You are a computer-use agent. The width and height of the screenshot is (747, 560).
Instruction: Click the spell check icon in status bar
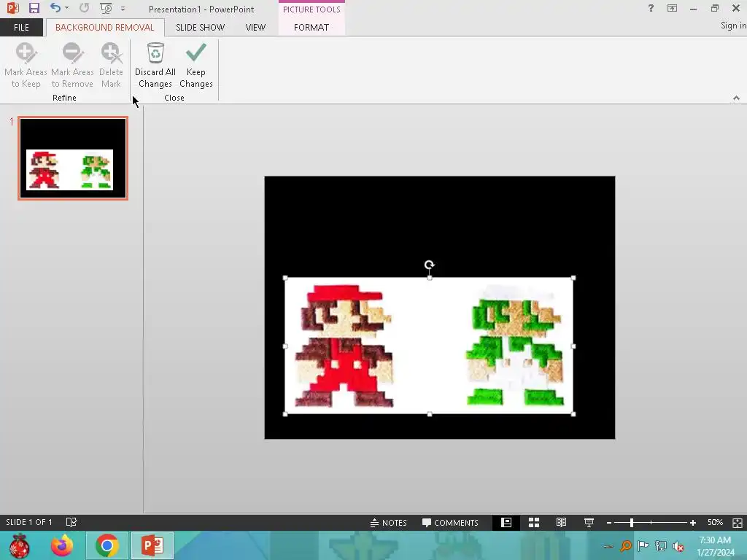pos(71,522)
